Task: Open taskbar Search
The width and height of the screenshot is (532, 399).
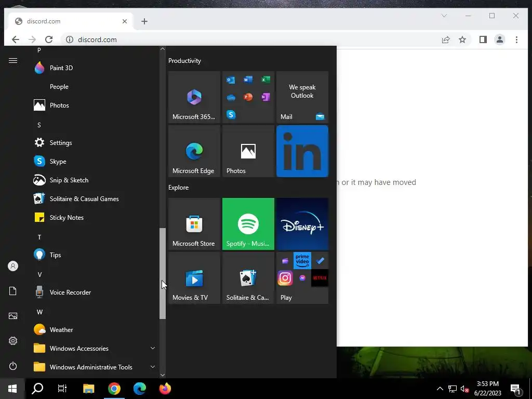Action: (x=37, y=389)
